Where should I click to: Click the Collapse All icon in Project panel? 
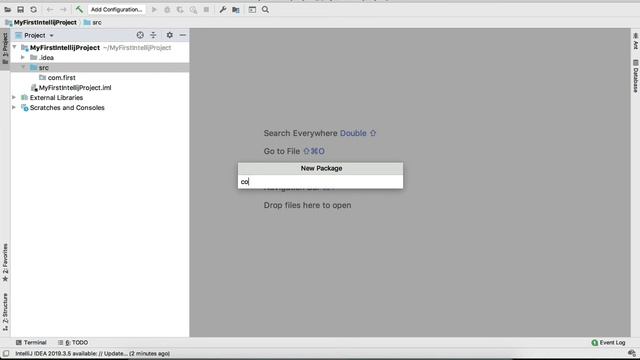tap(153, 35)
